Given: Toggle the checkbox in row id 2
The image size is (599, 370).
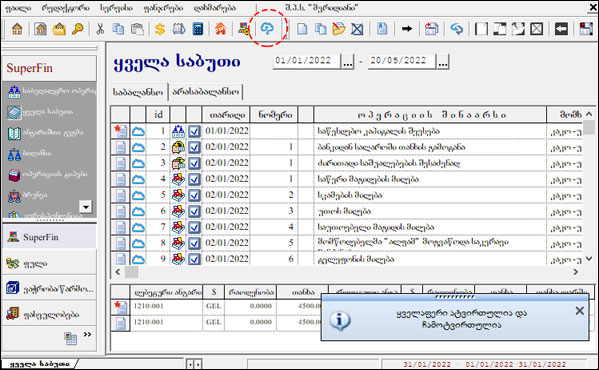Looking at the screenshot, I should coord(194,147).
